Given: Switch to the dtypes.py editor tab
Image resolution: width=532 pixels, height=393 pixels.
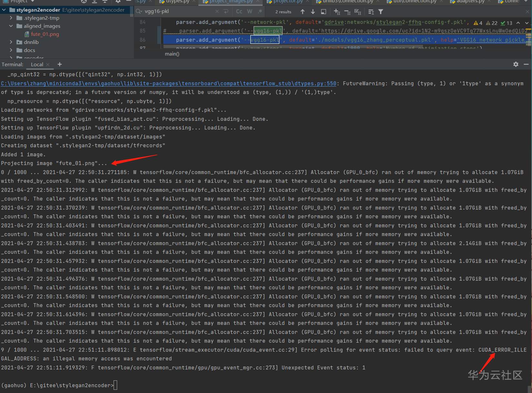Looking at the screenshot, I should [177, 2].
